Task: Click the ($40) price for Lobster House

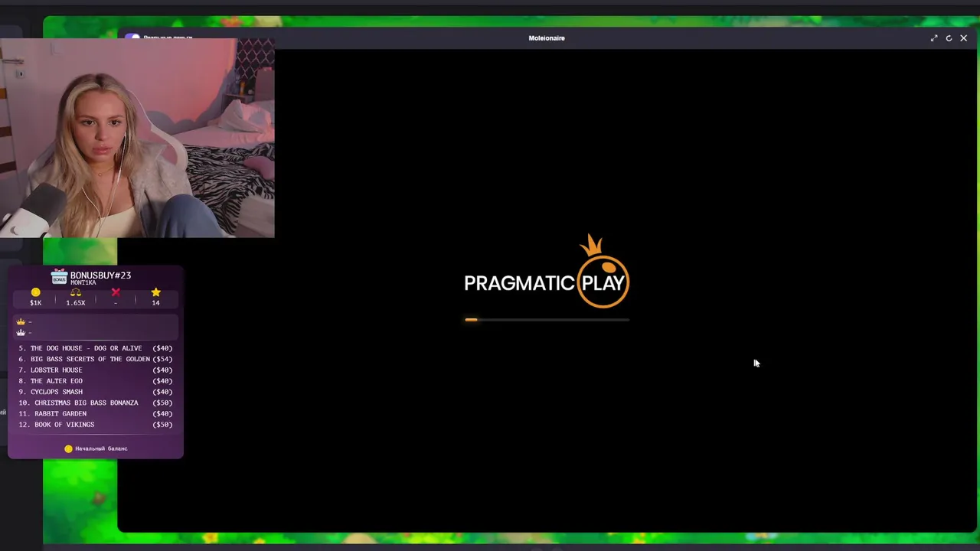Action: (x=162, y=370)
